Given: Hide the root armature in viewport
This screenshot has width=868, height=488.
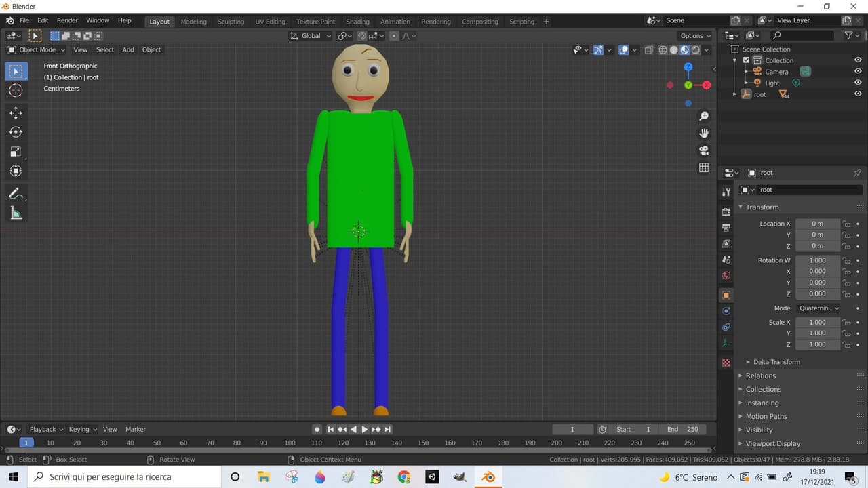Looking at the screenshot, I should click(x=858, y=94).
